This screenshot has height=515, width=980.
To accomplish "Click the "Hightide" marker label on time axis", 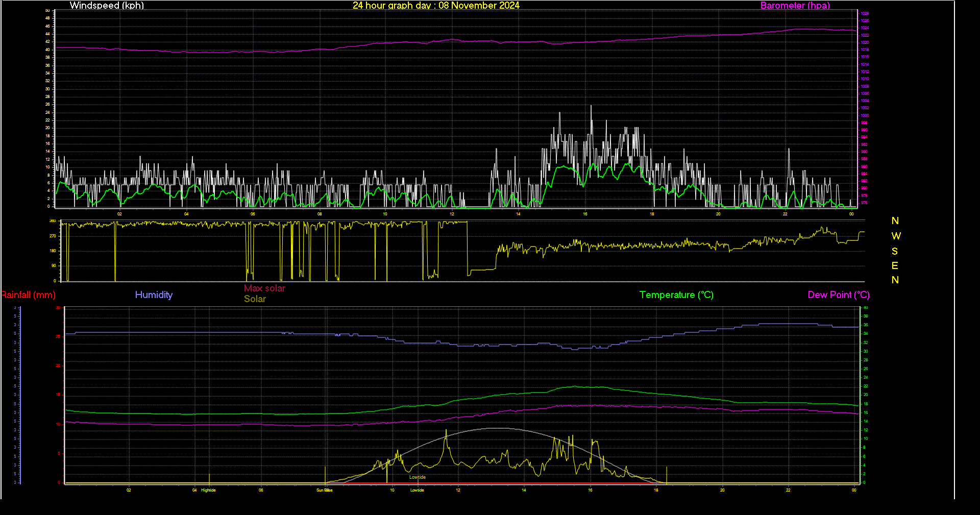I will [x=208, y=490].
